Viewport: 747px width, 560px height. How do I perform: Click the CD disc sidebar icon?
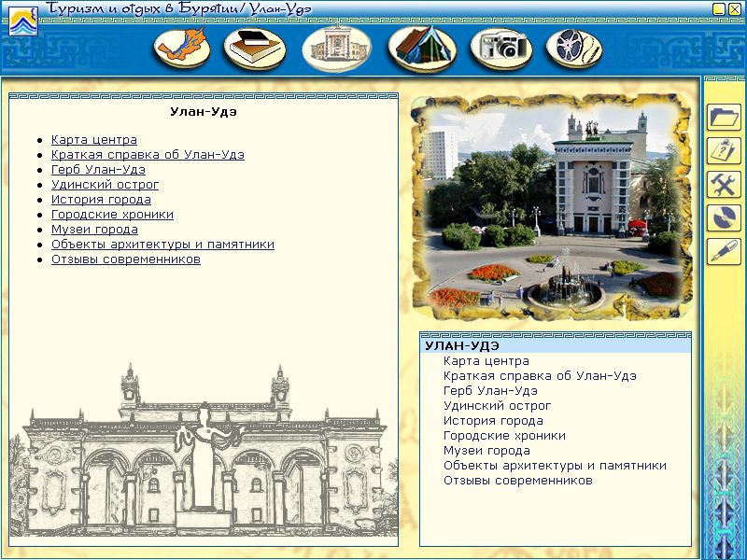click(x=724, y=218)
